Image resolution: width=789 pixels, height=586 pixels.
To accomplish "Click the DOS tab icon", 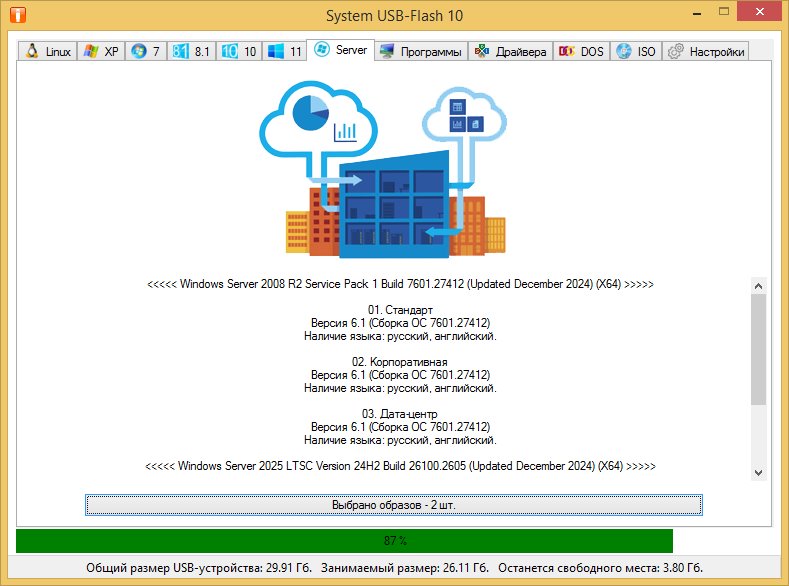I will [x=566, y=52].
